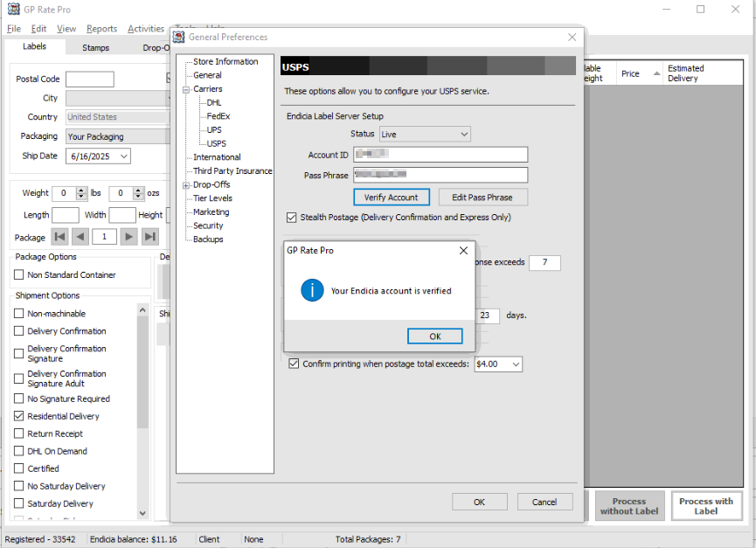
Task: Open the Country dropdown showing United States
Action: [x=118, y=117]
